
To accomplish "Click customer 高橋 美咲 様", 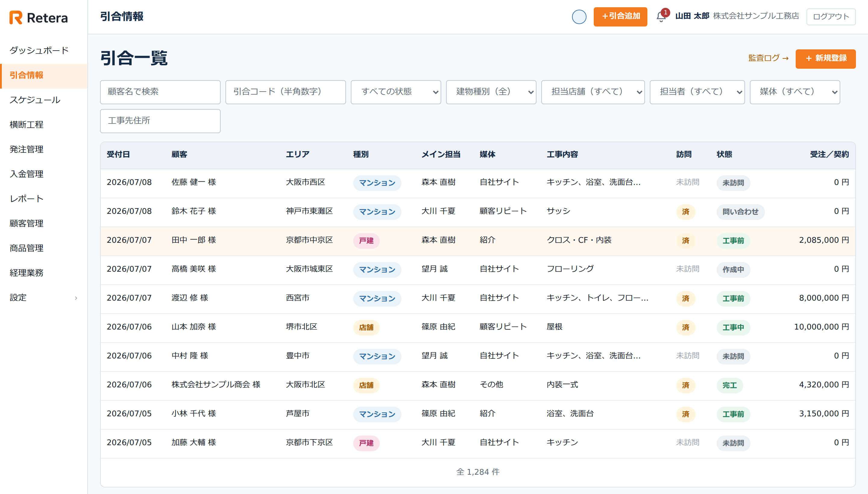I will pyautogui.click(x=193, y=269).
